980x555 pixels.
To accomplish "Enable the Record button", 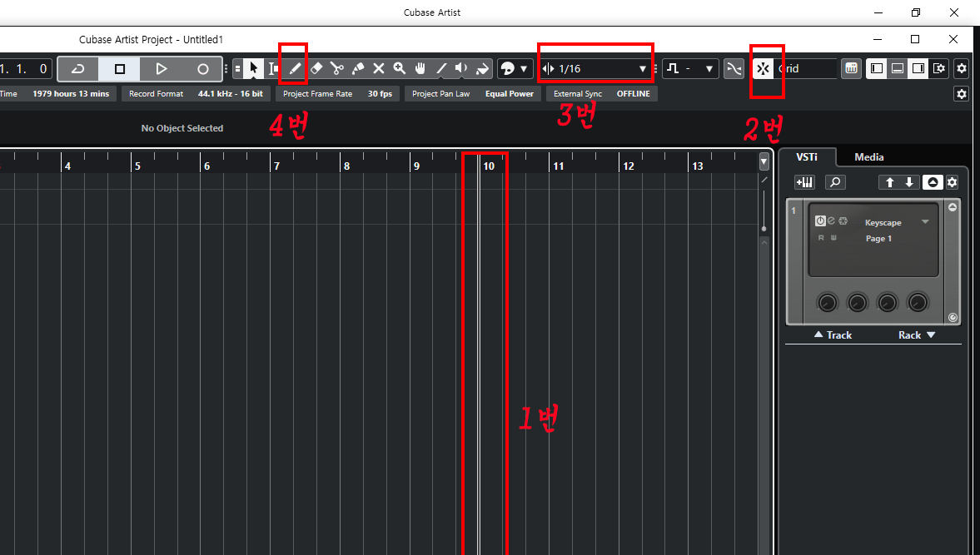I will 202,69.
